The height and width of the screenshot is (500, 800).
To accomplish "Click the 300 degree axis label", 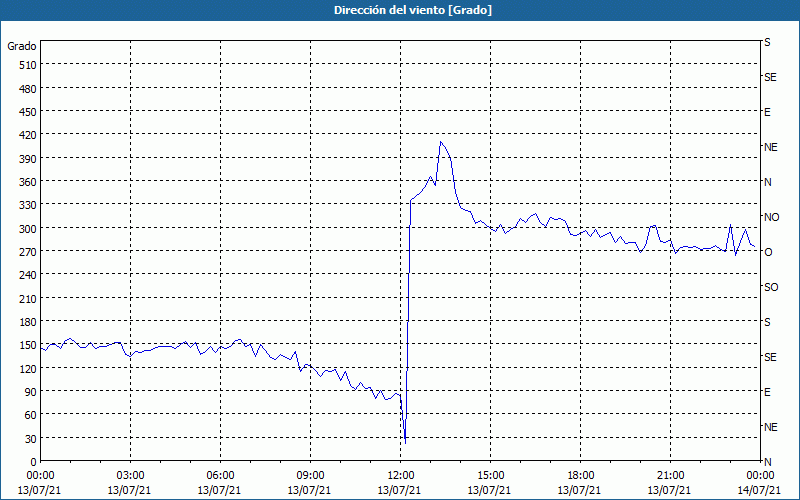I will 28,229.
